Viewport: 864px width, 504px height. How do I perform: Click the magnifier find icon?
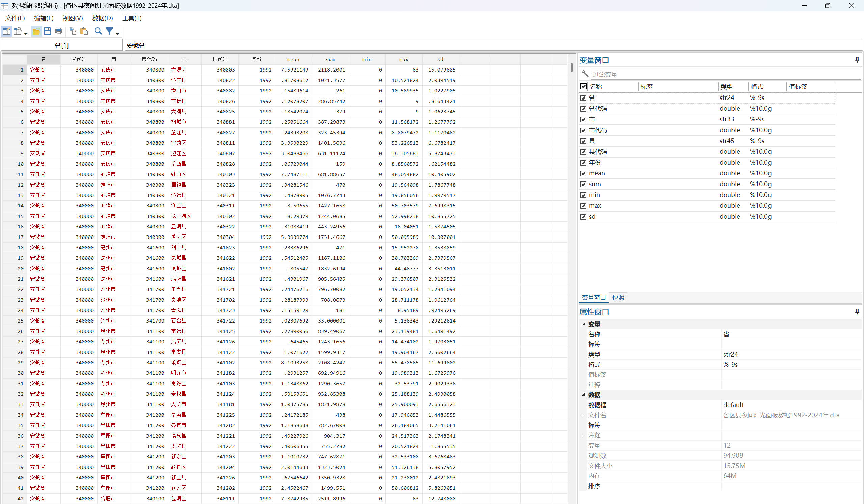98,31
